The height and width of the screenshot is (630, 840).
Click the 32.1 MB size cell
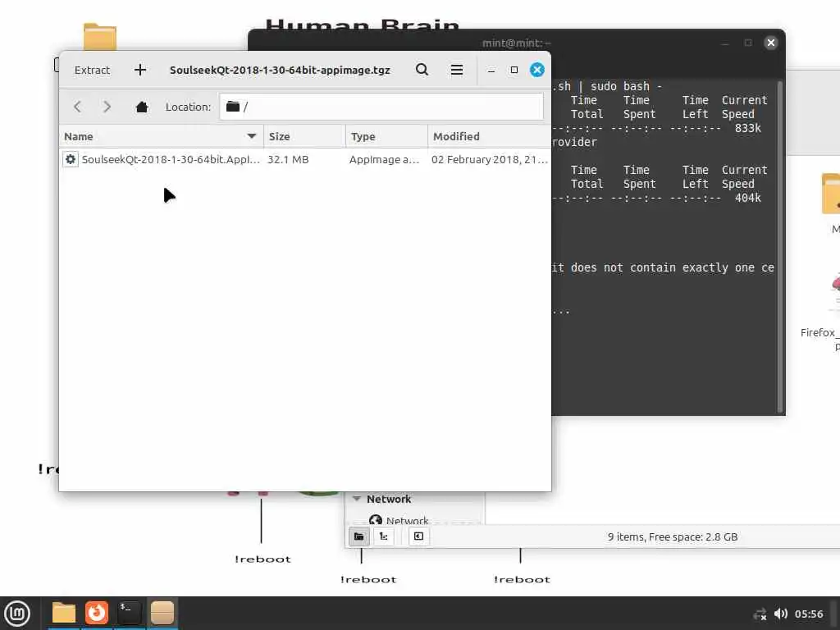pos(288,160)
